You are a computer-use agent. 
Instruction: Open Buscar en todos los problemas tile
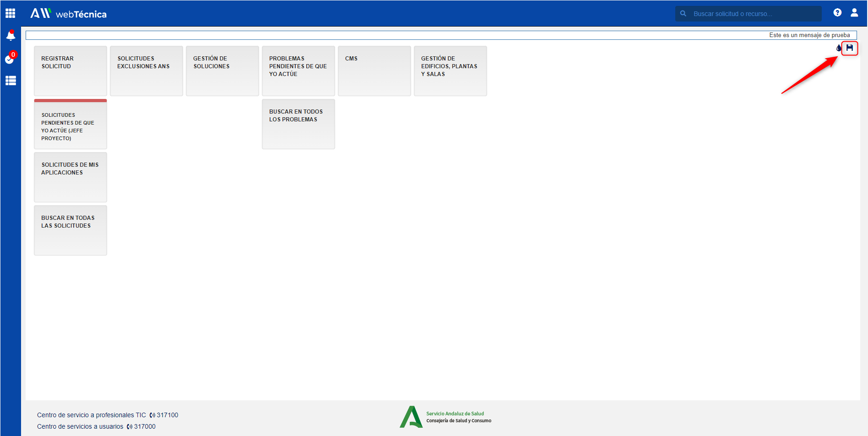298,124
